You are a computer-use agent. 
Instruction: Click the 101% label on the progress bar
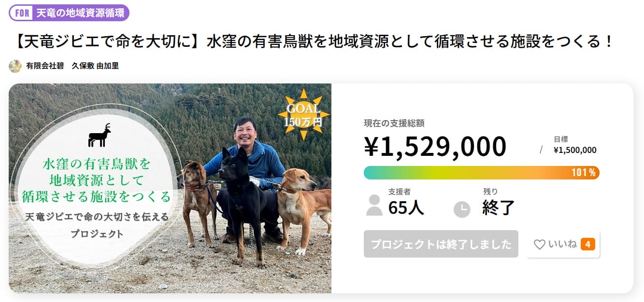pos(583,173)
